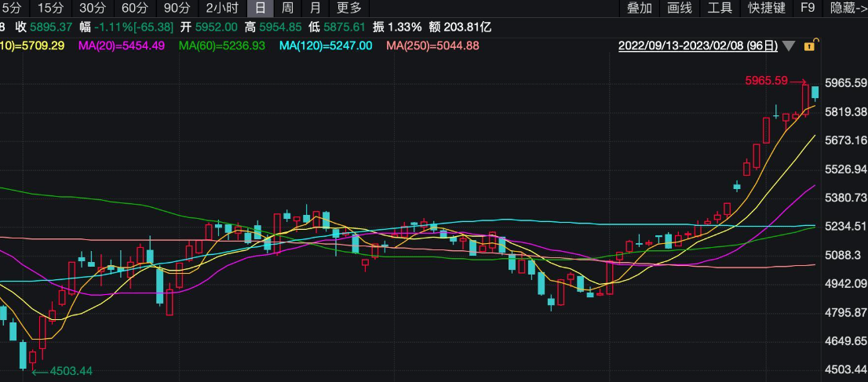The height and width of the screenshot is (382, 868).
Task: Select the 90分 period tab
Action: (177, 8)
